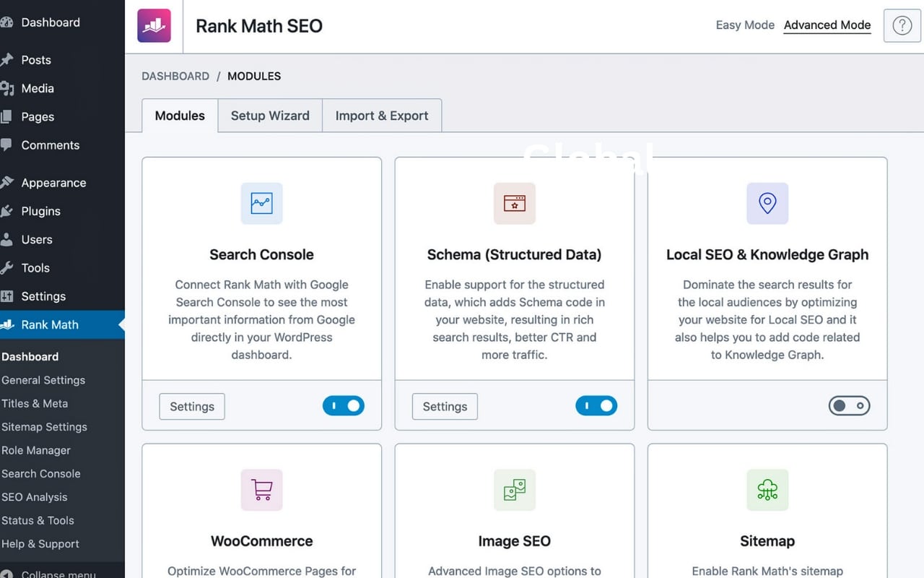The width and height of the screenshot is (924, 578).
Task: Click the Local SEO & Knowledge Graph title
Action: (x=767, y=254)
